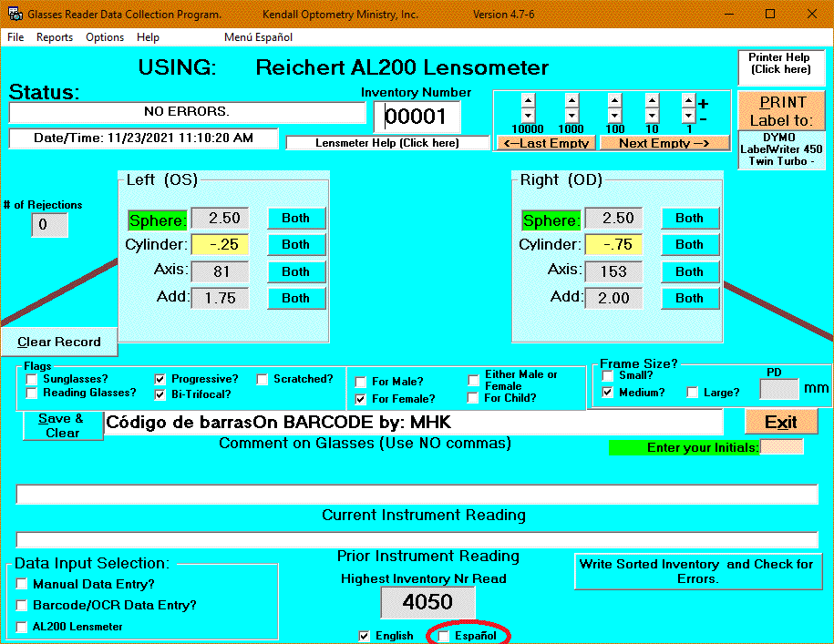Click Both next to Left Add
The width and height of the screenshot is (834, 644).
click(x=295, y=299)
